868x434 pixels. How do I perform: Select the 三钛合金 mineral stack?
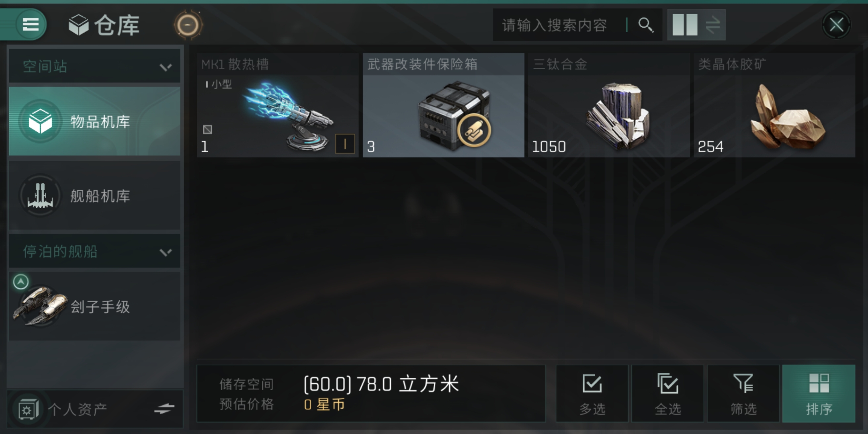(x=609, y=105)
